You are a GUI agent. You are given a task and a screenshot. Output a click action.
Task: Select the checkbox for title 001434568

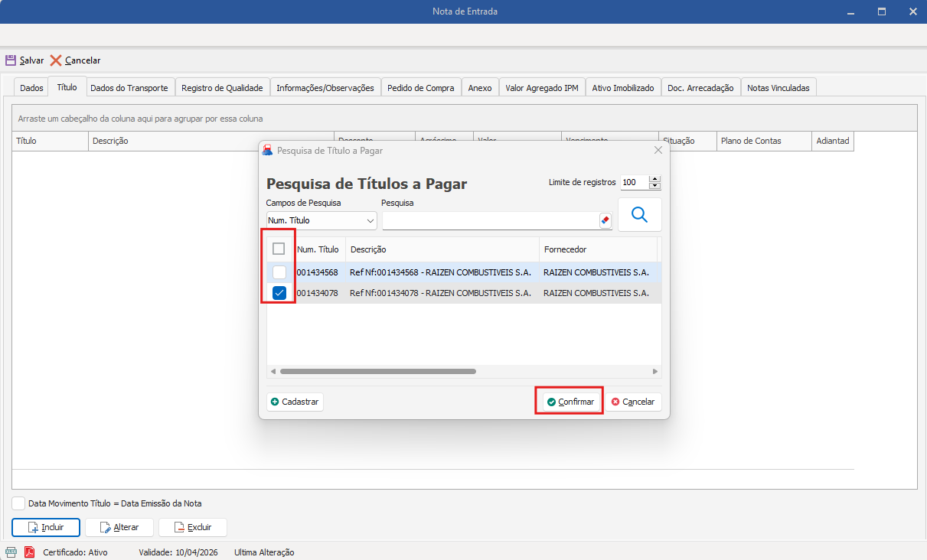tap(279, 272)
